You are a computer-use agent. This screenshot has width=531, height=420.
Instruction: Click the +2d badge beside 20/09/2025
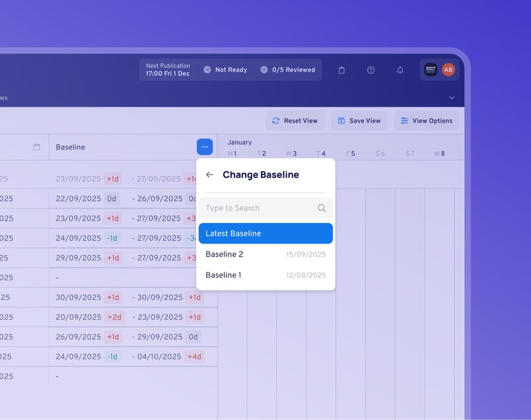click(x=114, y=317)
